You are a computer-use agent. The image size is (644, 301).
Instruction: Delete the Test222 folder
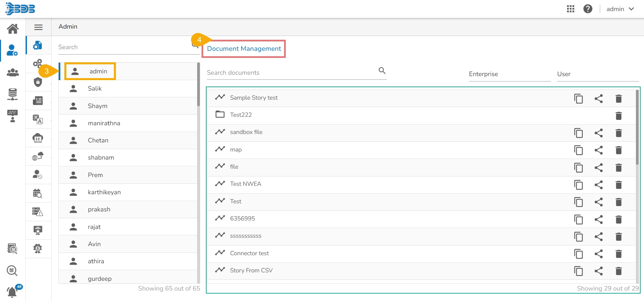[x=618, y=116]
